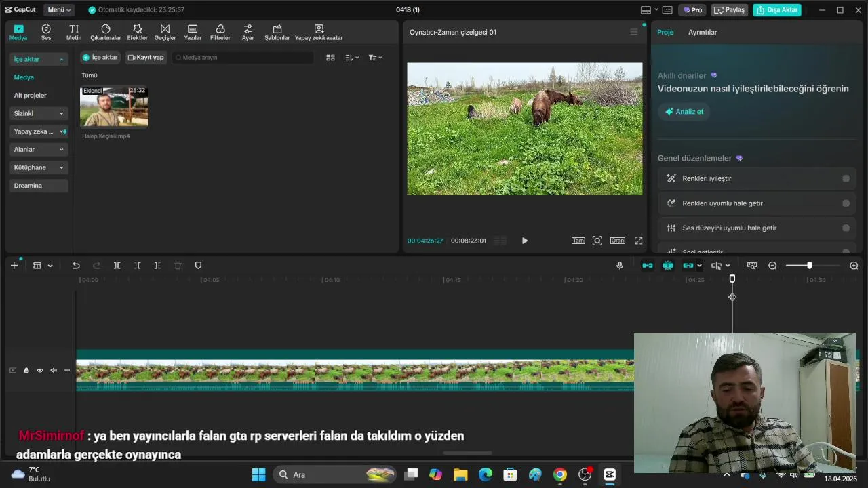The width and height of the screenshot is (868, 488).
Task: Click the Paylaş share button
Action: [x=729, y=10]
